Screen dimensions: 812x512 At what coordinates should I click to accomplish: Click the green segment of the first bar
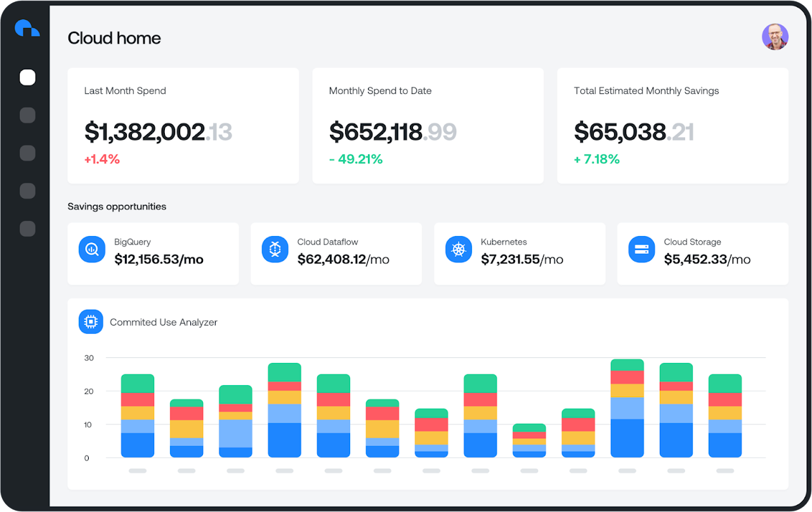(138, 383)
